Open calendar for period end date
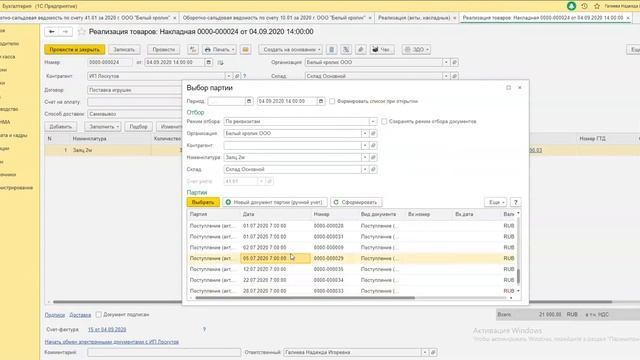 pos(321,101)
